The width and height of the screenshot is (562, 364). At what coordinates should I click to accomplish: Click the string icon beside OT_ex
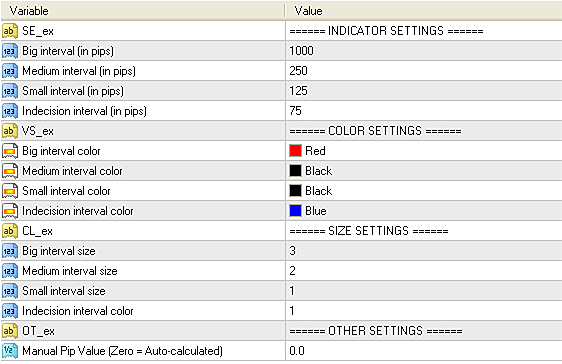click(10, 331)
